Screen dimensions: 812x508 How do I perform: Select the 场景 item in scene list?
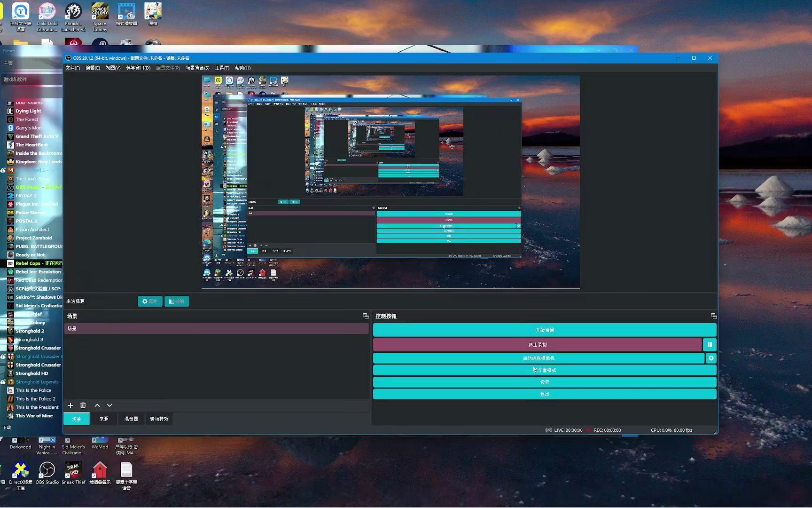point(216,328)
